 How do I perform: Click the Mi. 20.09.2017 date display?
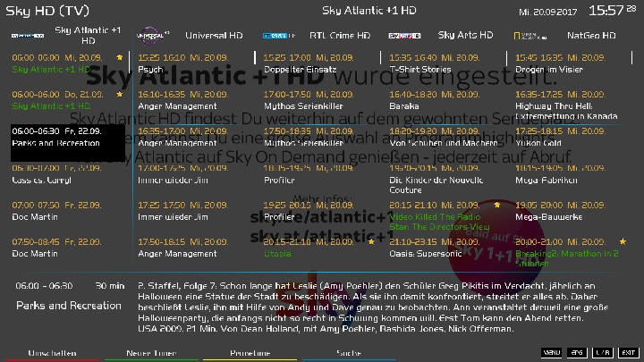tap(547, 12)
